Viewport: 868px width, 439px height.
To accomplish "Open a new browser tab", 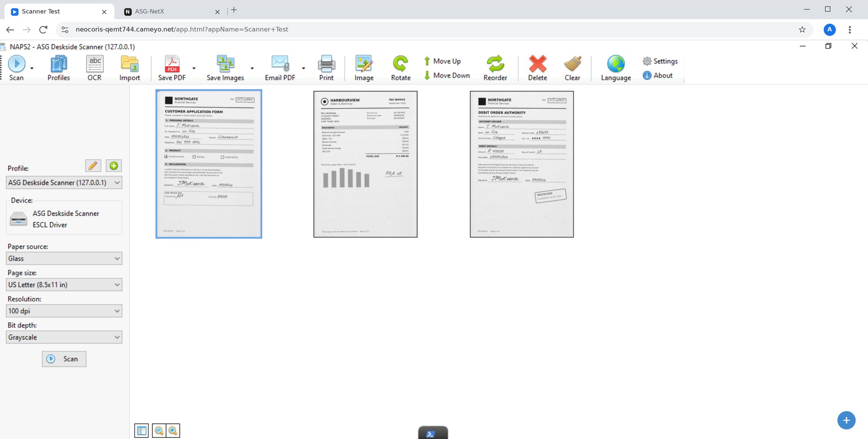I will (x=234, y=10).
